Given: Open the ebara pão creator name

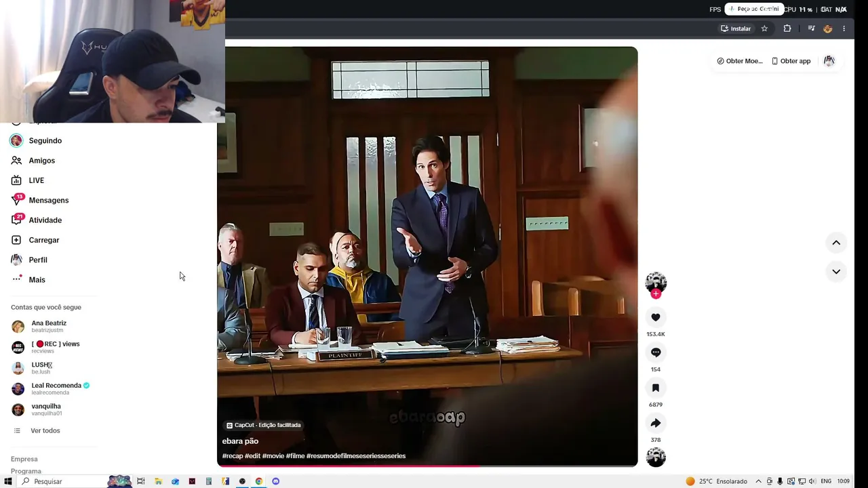Looking at the screenshot, I should tap(240, 441).
